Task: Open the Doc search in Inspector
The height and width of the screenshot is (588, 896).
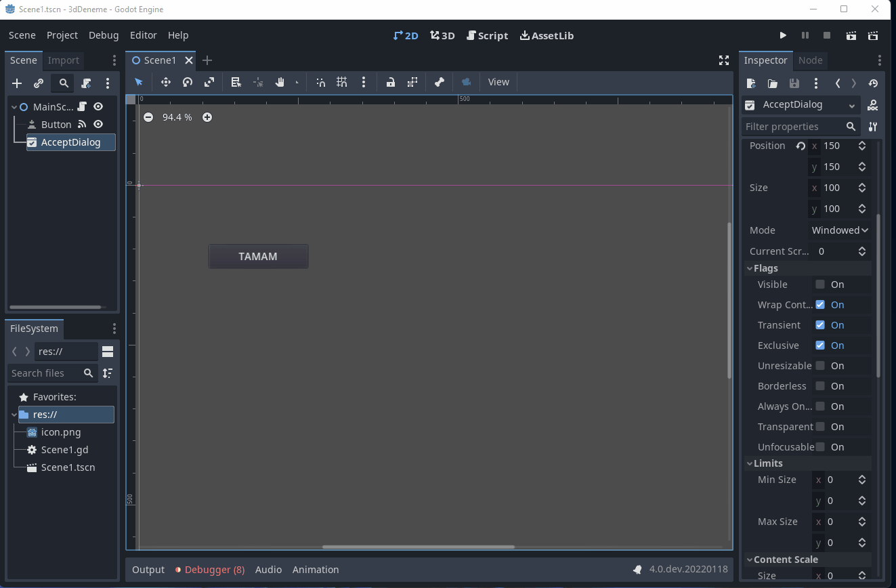Action: pos(873,105)
